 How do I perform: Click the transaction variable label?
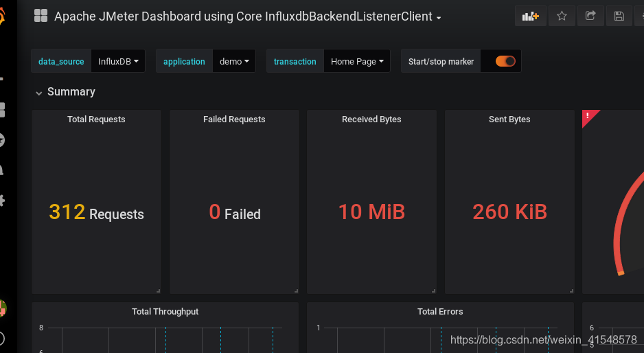295,61
